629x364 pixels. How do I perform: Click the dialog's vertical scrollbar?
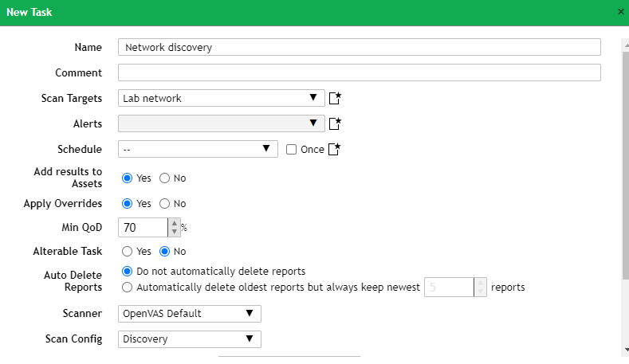point(625,159)
